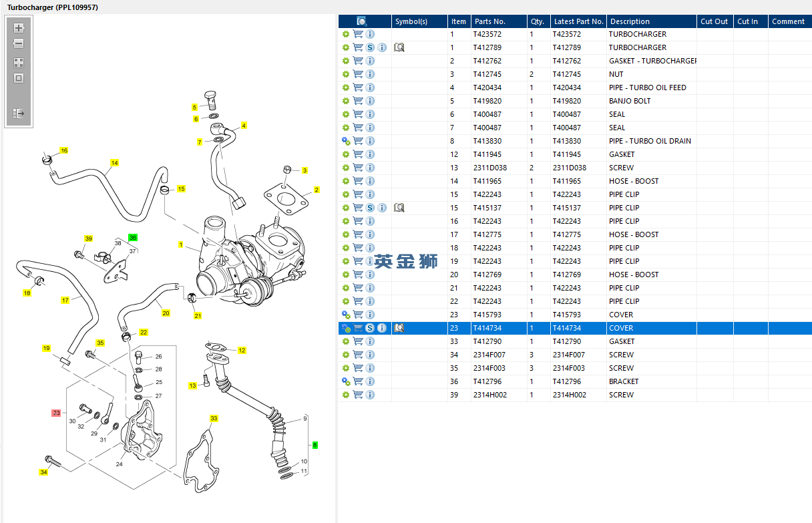Screen dimensions: 812x523
Task: Open info for part T423572
Action: (x=370, y=34)
